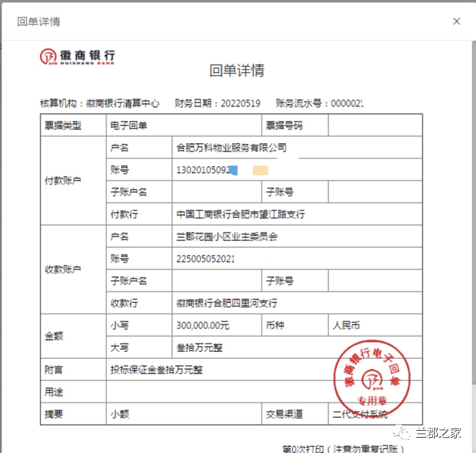This screenshot has height=453, width=476.
Task: Click the payer account number 13020105092
Action: tap(204, 170)
